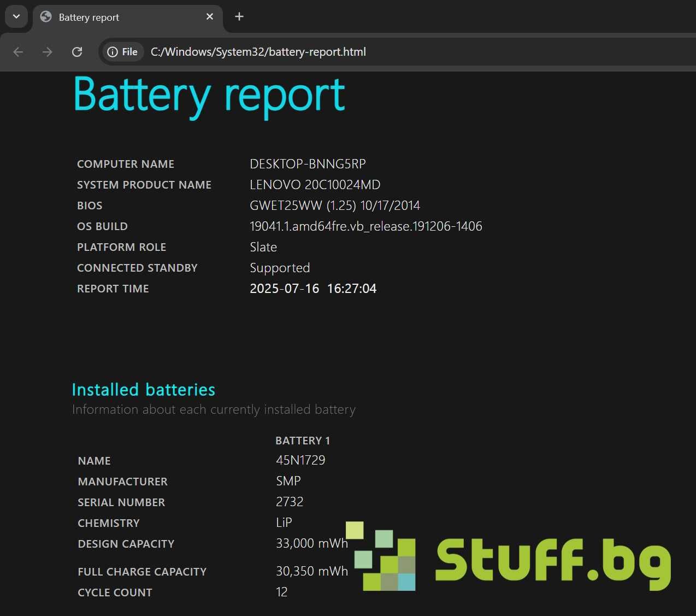Select the SYSTEM PRODUCT NAME label
The width and height of the screenshot is (696, 616).
click(144, 185)
